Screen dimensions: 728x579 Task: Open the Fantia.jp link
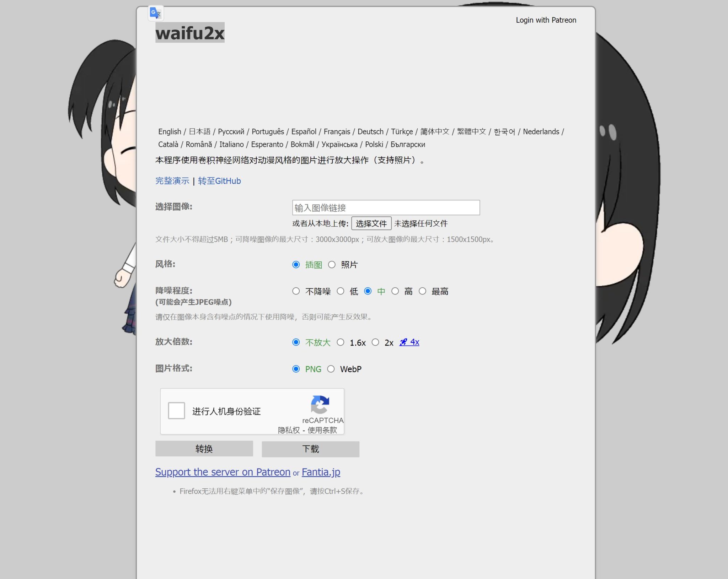[320, 472]
